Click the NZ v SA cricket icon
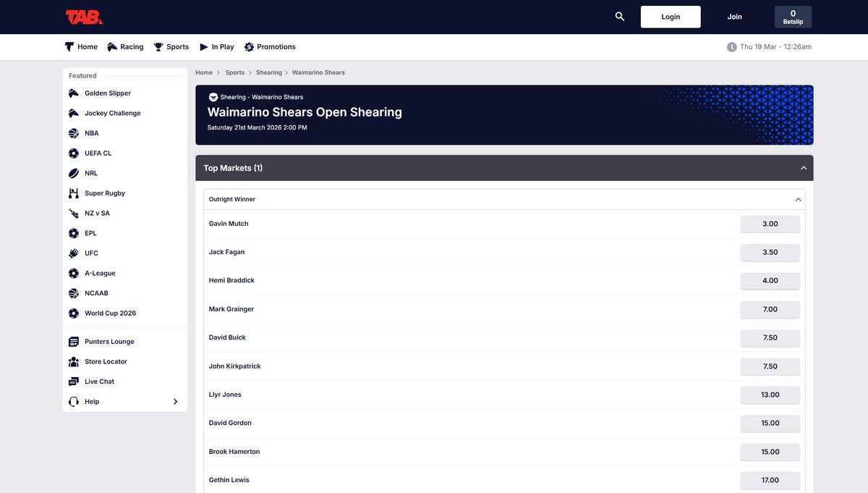 [x=74, y=214]
